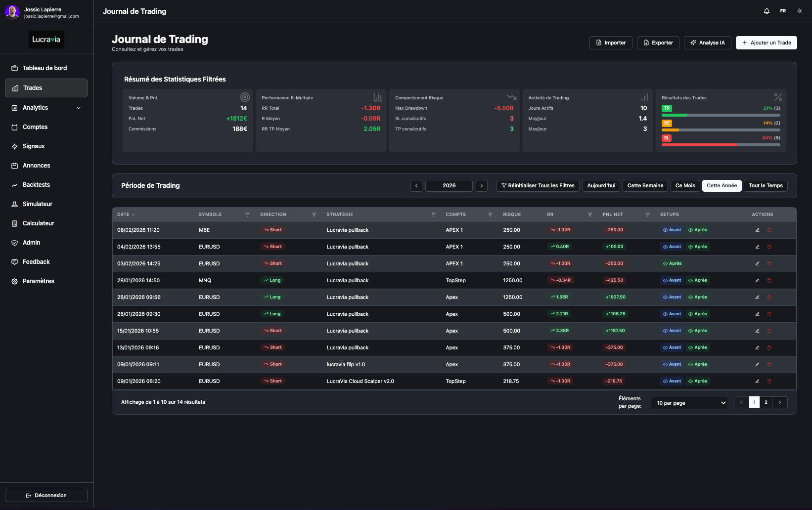Viewport: 812px width, 510px height.
Task: Click the edit pencil for the M6E trade
Action: point(757,230)
